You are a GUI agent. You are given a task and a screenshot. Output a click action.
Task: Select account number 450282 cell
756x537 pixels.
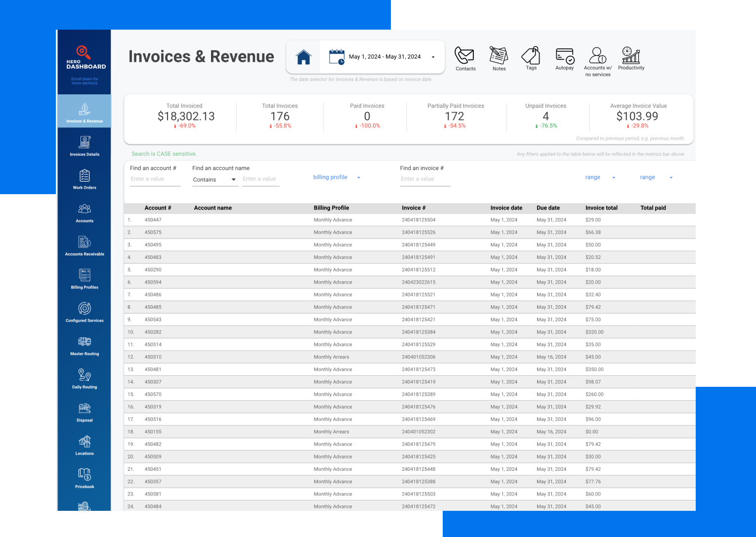coord(153,332)
